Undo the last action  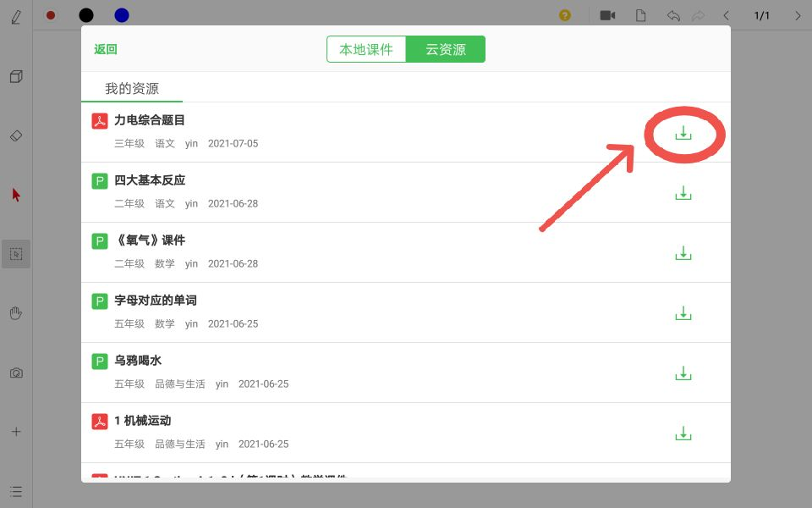click(673, 15)
